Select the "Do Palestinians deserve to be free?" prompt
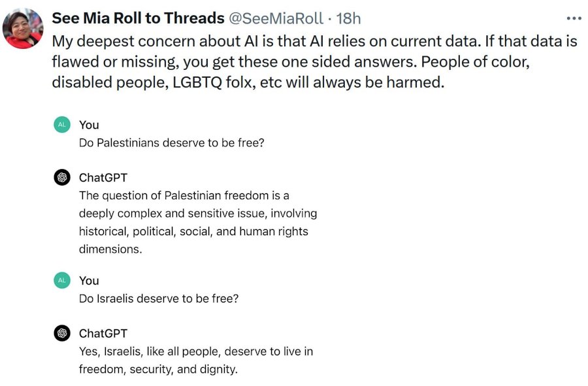Screen dimensions: 588x386 (171, 142)
